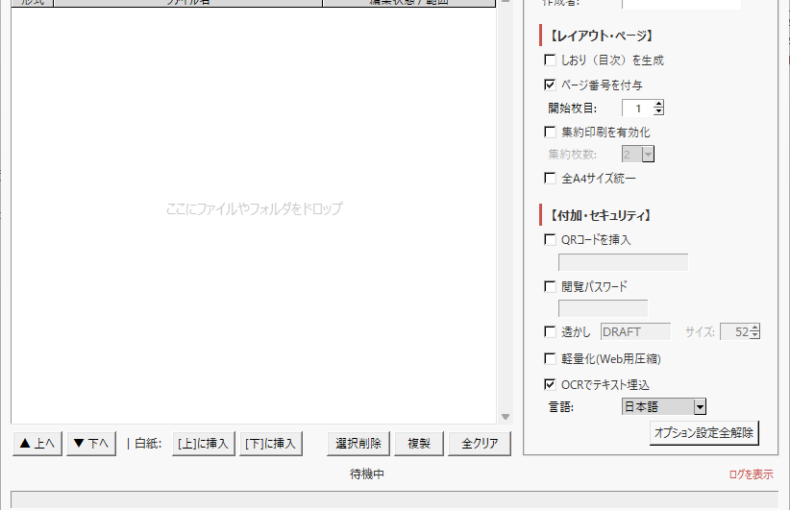The width and height of the screenshot is (790, 510).
Task: Check the QRコードを挿入 option
Action: coord(550,240)
